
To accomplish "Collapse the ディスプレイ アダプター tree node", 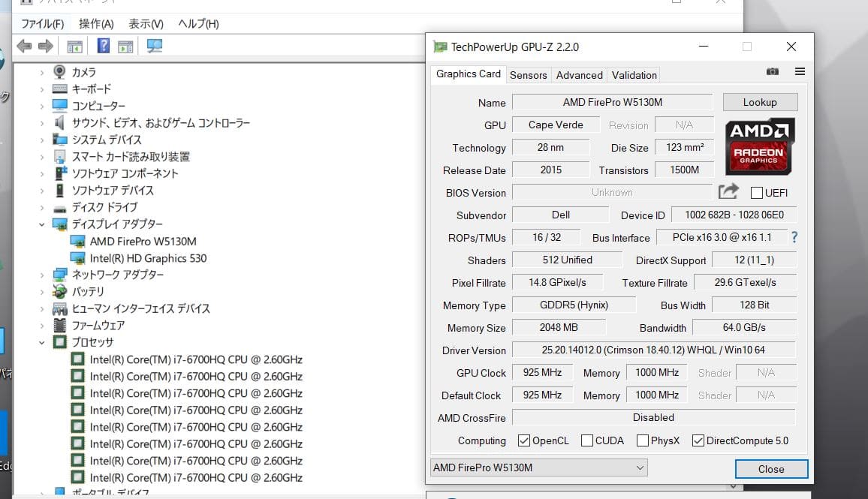I will (41, 224).
